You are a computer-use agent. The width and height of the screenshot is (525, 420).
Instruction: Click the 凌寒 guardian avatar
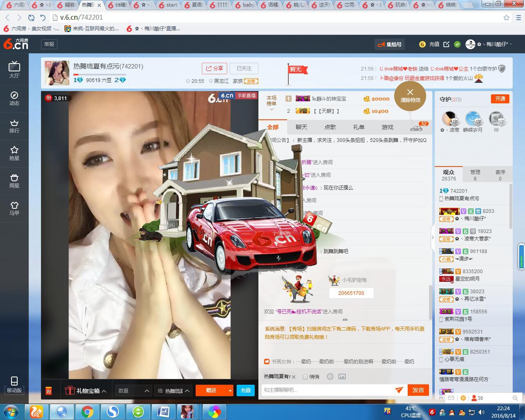pyautogui.click(x=450, y=119)
